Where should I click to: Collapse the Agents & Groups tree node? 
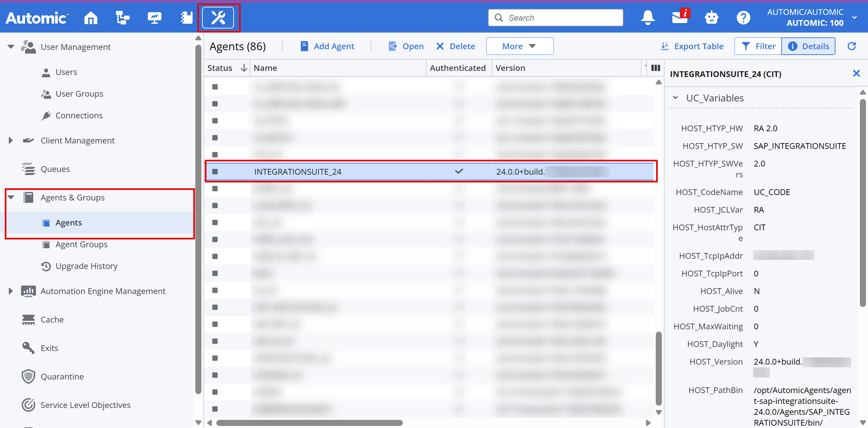[11, 197]
